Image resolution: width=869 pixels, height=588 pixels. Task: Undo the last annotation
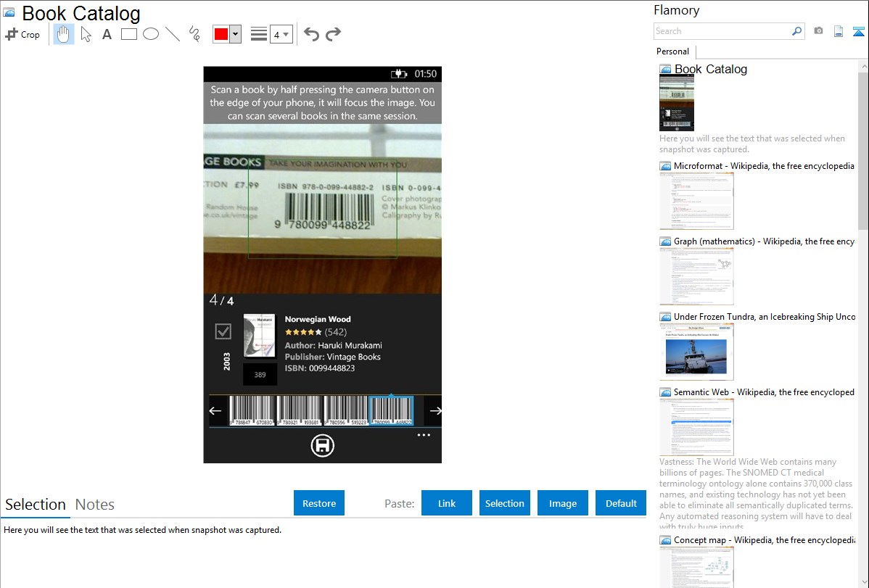[x=311, y=34]
